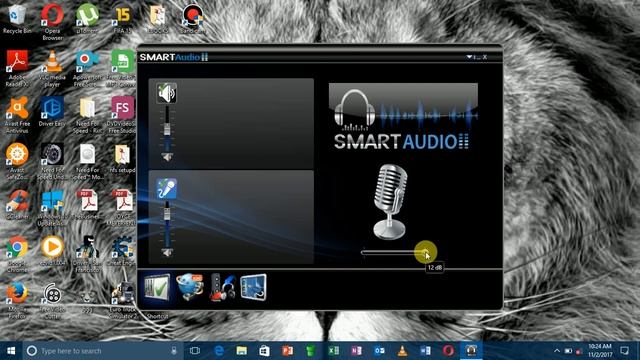Open the SmartAudio title bar dropdown arrow

pyautogui.click(x=469, y=57)
